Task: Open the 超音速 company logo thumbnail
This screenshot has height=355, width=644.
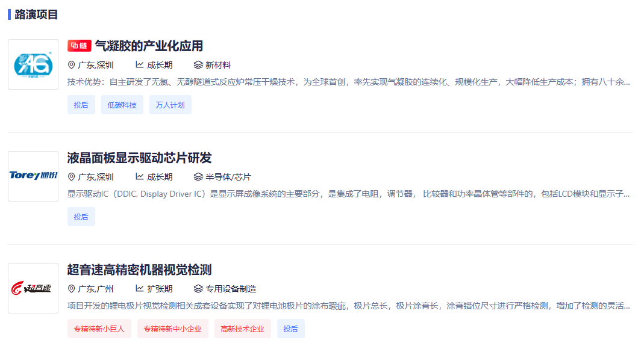Action: pyautogui.click(x=33, y=288)
